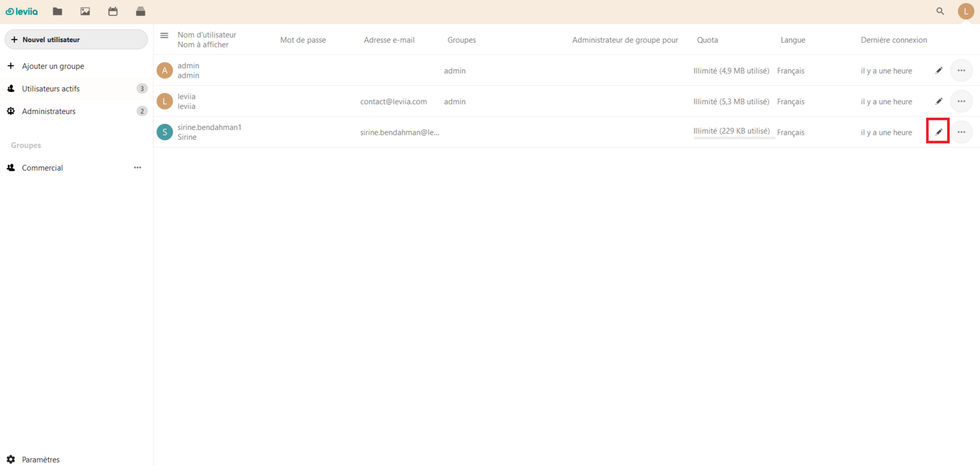Edit the sirine.bendahman1 user with pencil icon
The width and height of the screenshot is (980, 466).
coord(938,132)
